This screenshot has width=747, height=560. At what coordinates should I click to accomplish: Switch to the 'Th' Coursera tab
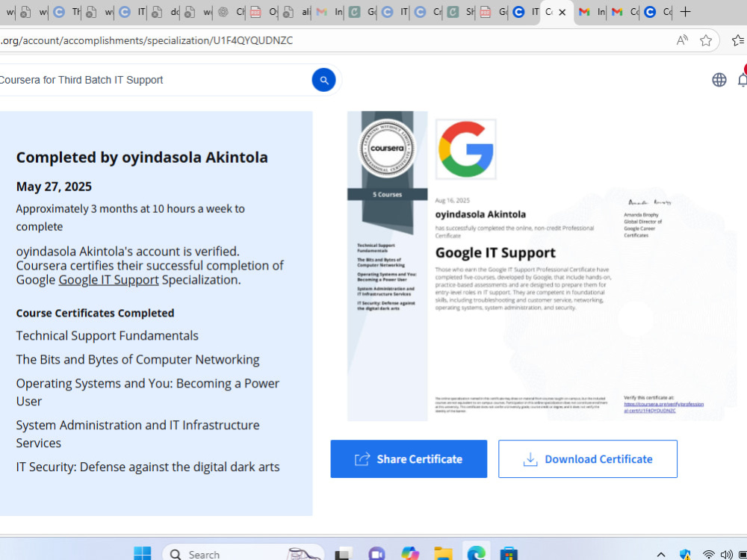[x=67, y=12]
